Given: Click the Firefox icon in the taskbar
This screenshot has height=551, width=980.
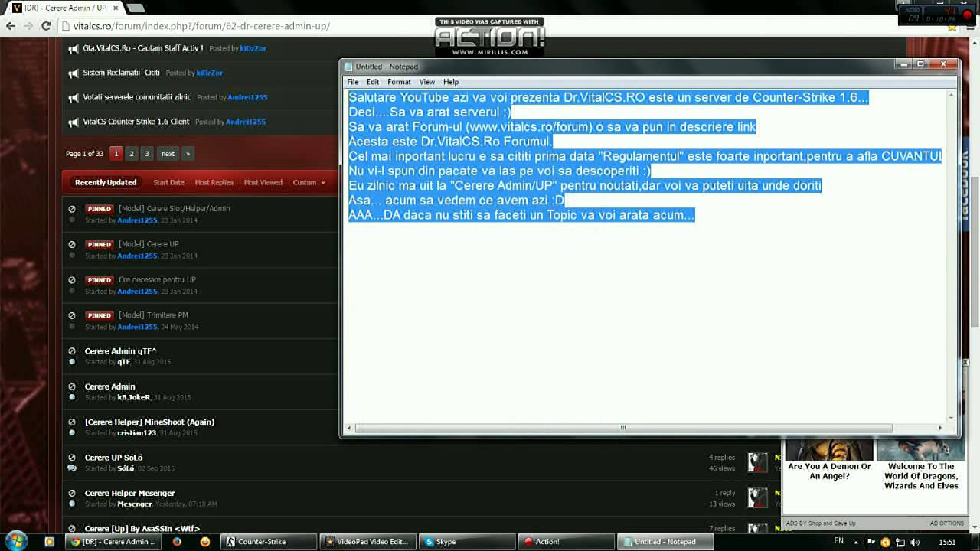Looking at the screenshot, I should click(x=177, y=542).
